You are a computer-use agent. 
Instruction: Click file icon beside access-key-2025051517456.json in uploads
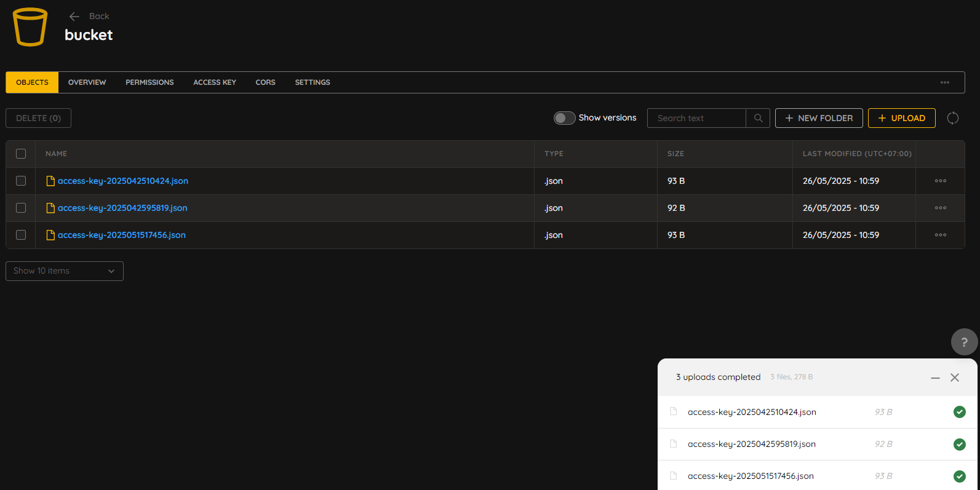[x=673, y=475]
